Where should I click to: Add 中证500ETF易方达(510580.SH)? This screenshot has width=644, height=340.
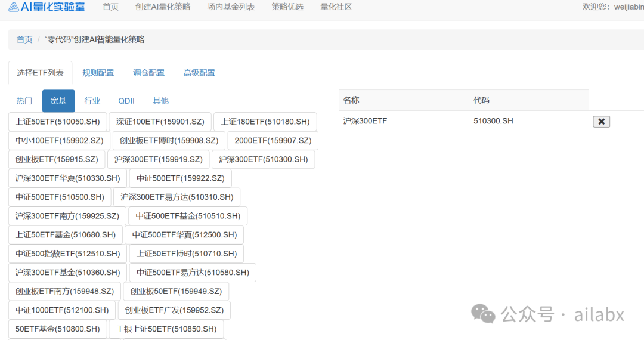[x=193, y=273]
